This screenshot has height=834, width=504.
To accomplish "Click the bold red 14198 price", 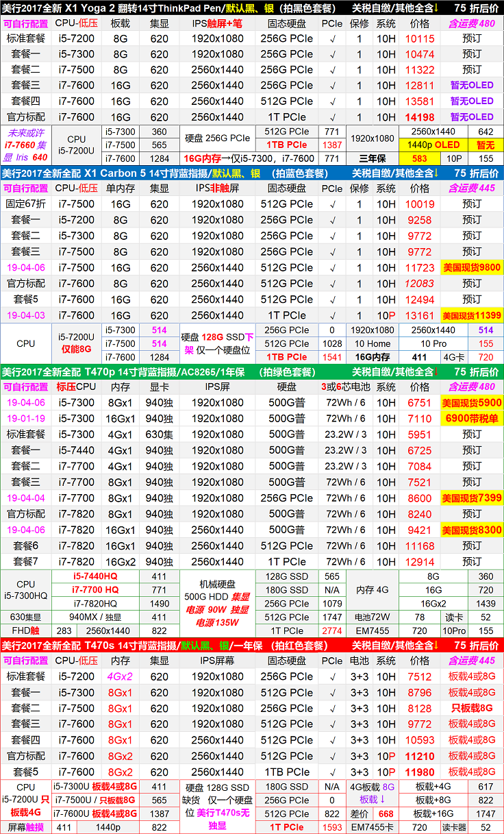I will pyautogui.click(x=420, y=117).
